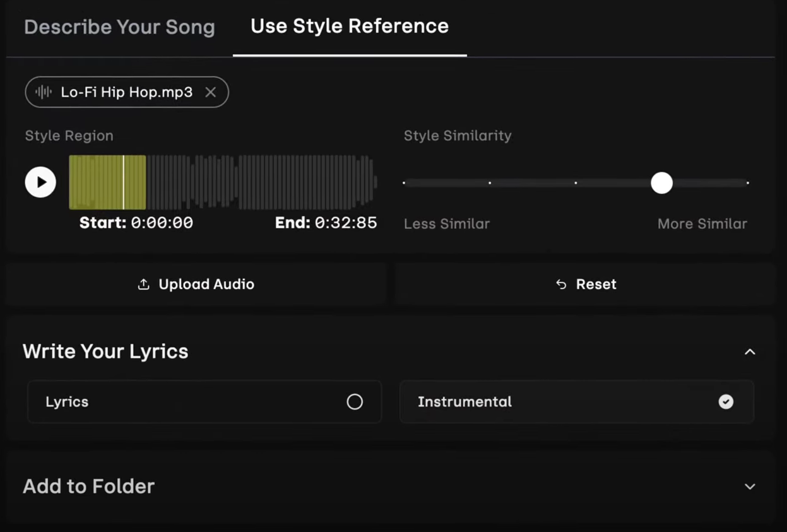This screenshot has height=532, width=787.
Task: Select the Use Style Reference tab
Action: pos(350,27)
